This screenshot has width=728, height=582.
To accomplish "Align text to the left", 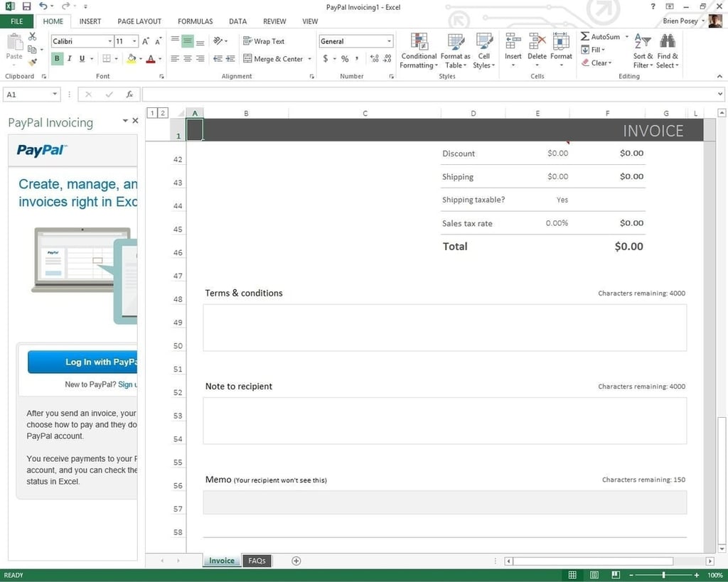I will tap(175, 58).
